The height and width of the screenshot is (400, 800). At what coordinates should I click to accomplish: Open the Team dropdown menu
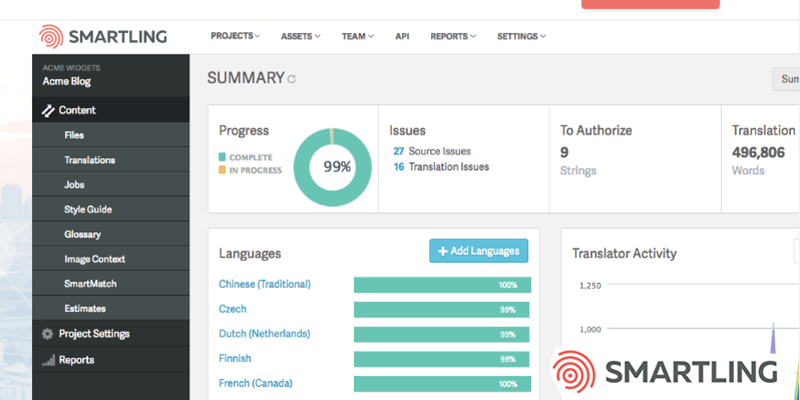click(x=357, y=36)
